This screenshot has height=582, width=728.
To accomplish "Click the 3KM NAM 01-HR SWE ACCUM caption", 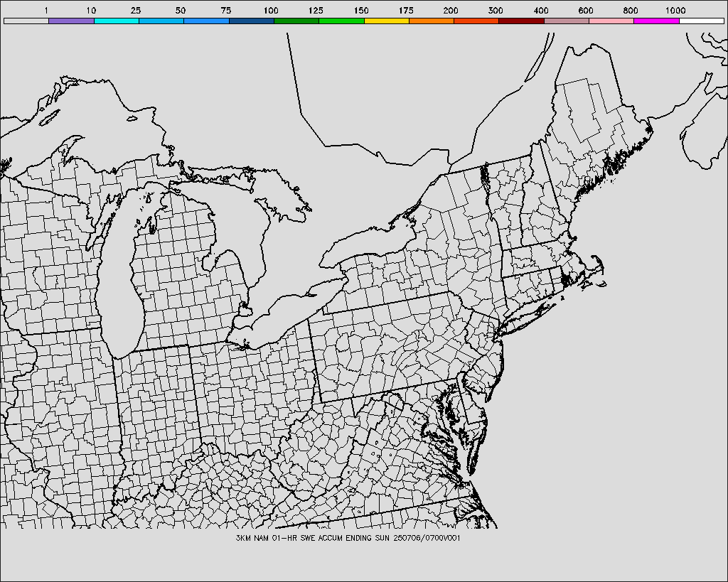I will click(x=348, y=539).
